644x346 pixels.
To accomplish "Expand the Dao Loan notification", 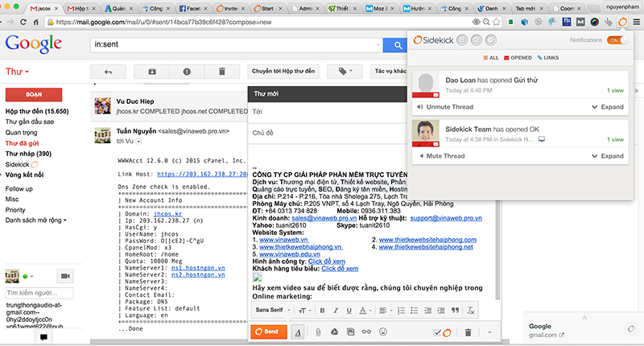I will (x=608, y=107).
